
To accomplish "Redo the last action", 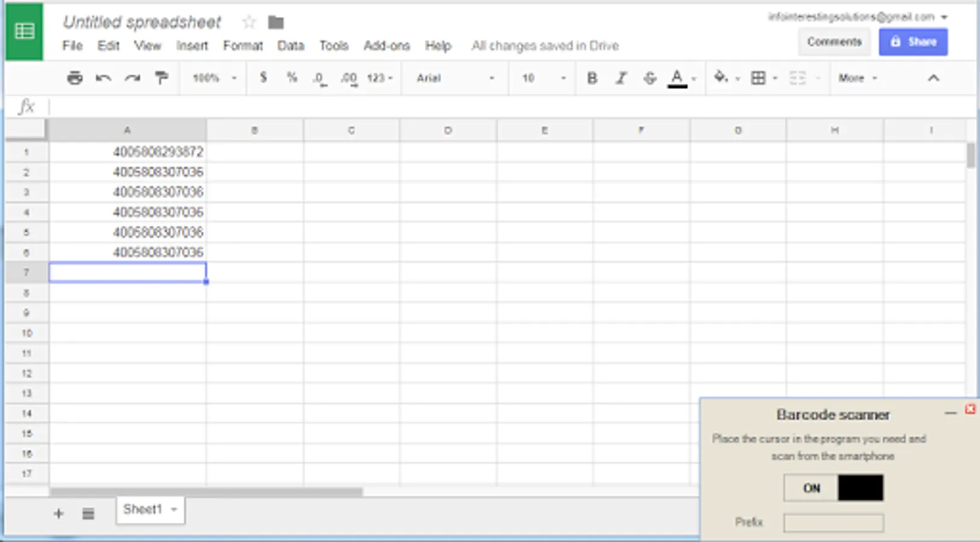I will pos(132,78).
